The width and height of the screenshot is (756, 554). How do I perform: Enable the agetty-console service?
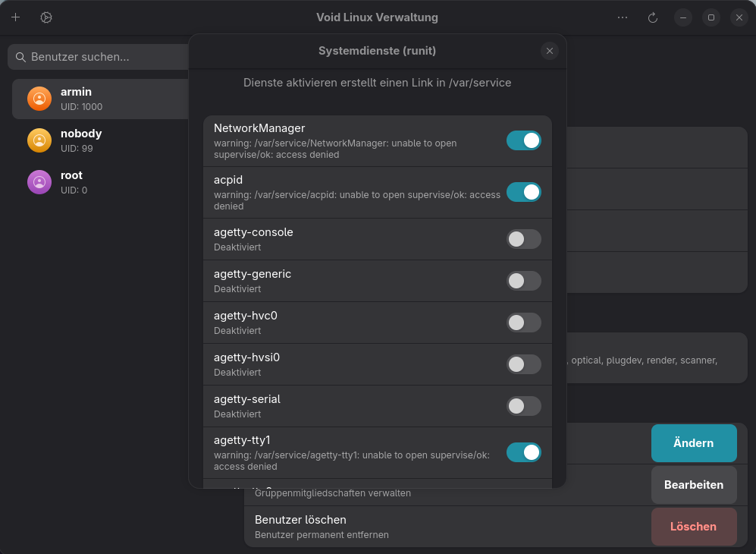[523, 239]
